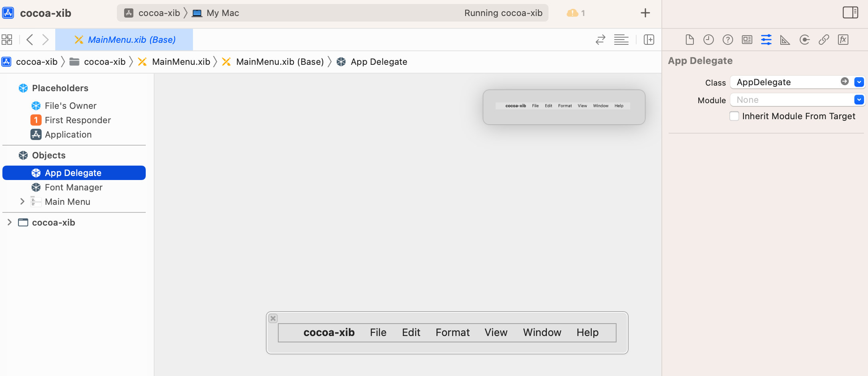Open the Size inspector ruler icon
Image resolution: width=868 pixels, height=376 pixels.
pyautogui.click(x=785, y=40)
